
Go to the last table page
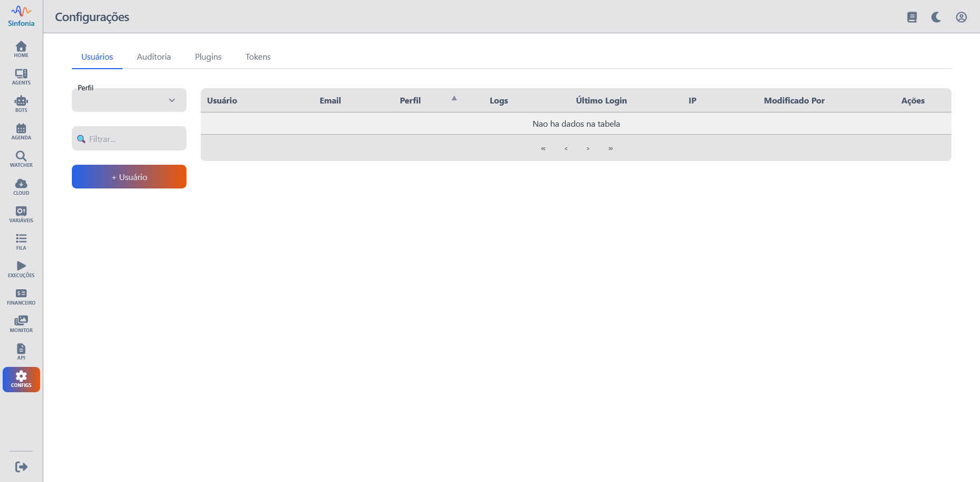tap(610, 148)
